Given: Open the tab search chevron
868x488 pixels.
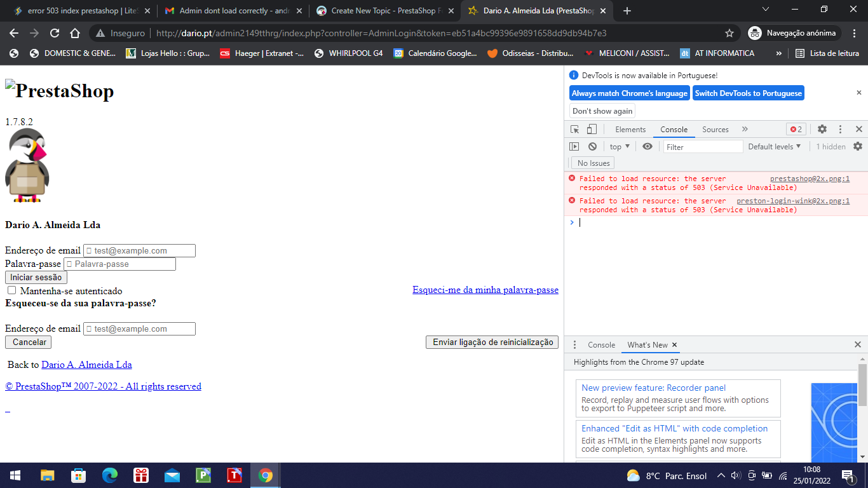Looking at the screenshot, I should click(765, 9).
